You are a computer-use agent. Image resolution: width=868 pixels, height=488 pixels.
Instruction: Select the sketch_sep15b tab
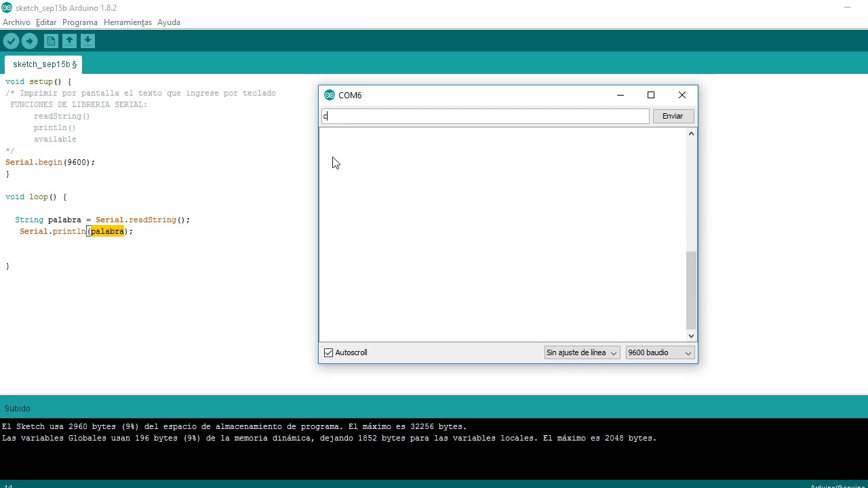[44, 64]
